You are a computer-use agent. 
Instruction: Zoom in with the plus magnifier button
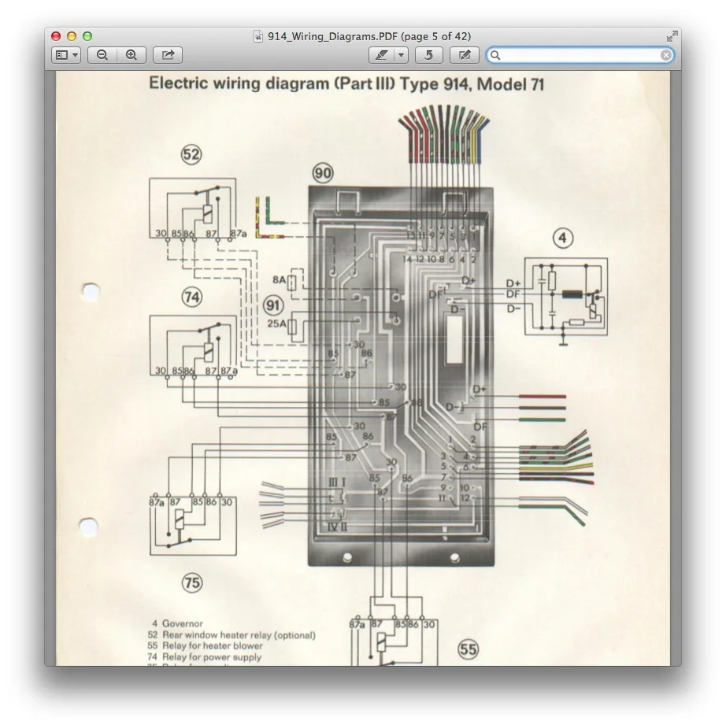point(131,55)
